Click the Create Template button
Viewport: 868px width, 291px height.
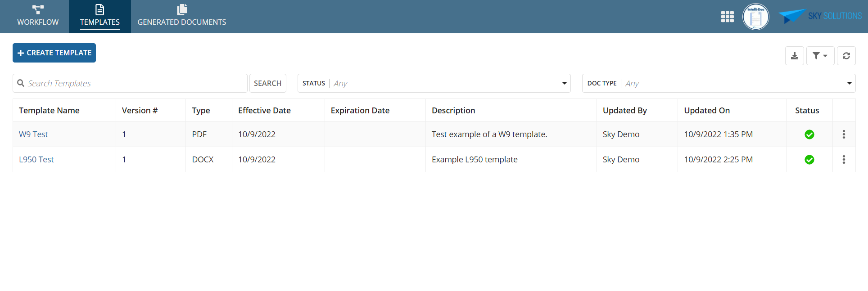(x=54, y=53)
